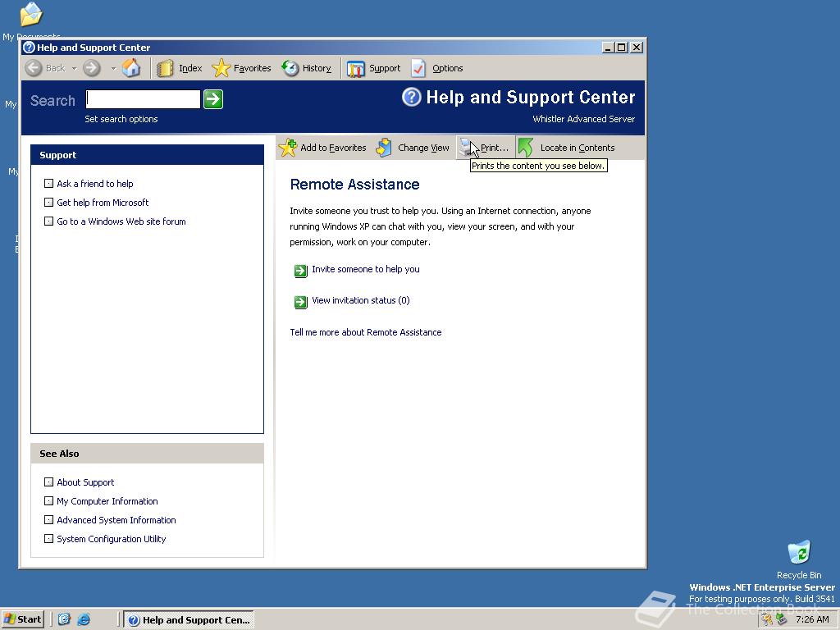Click the Add to Favorites label
This screenshot has height=630, width=840.
333,148
